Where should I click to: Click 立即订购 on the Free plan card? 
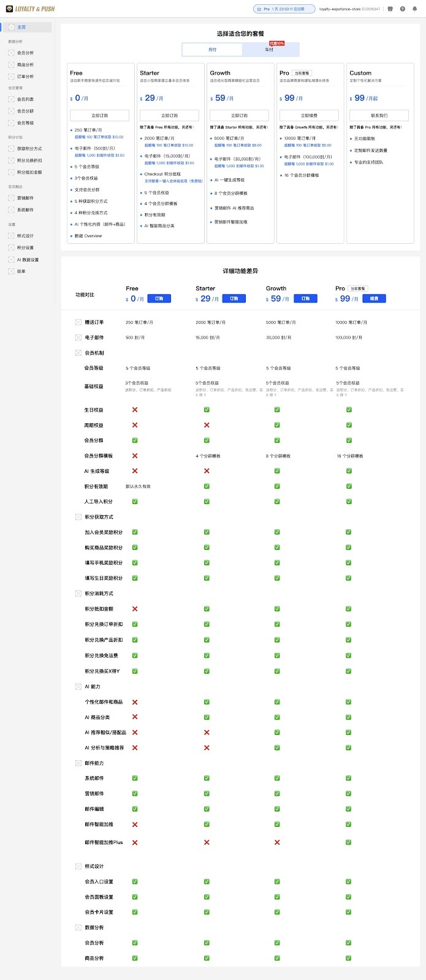99,115
